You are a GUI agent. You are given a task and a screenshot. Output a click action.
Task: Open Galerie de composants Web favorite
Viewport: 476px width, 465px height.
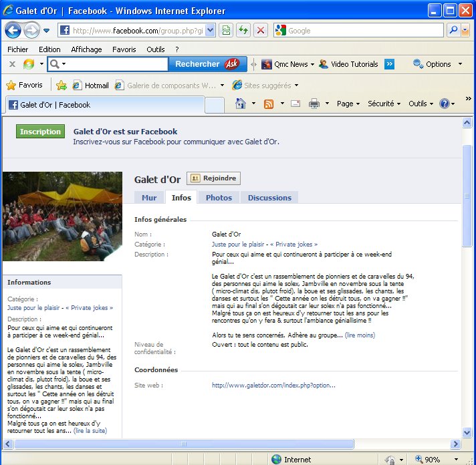click(x=169, y=86)
